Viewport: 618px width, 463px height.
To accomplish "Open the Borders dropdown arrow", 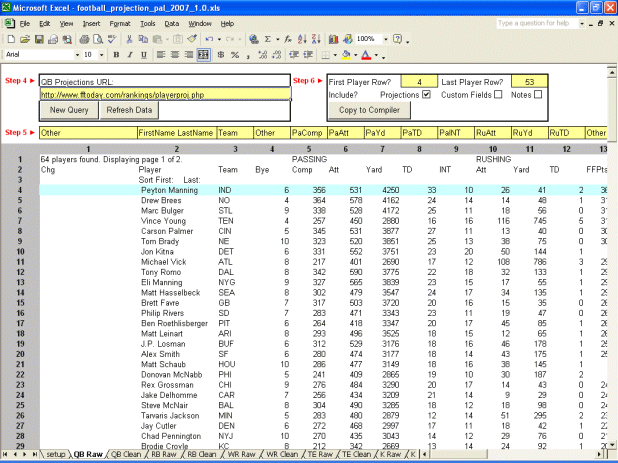I will [335, 55].
